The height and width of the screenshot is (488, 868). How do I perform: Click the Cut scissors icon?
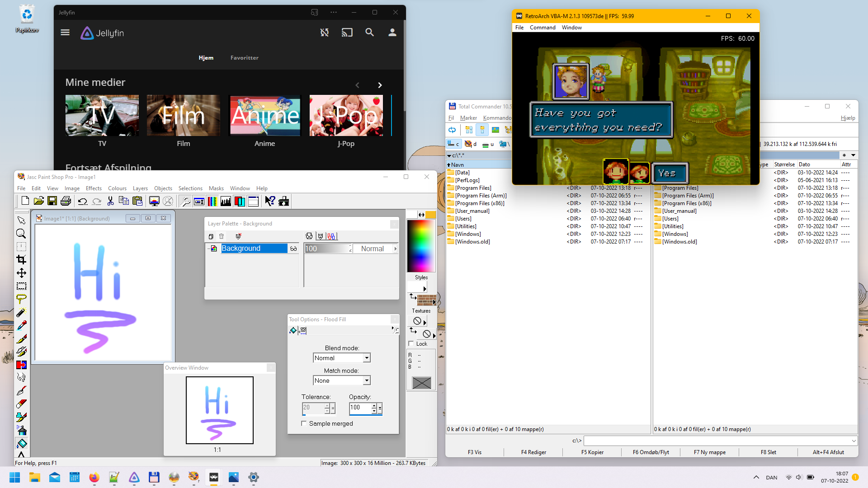coord(110,201)
